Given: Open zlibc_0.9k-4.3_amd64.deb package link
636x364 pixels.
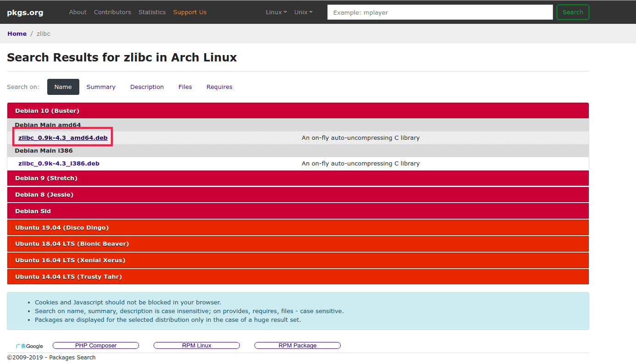Looking at the screenshot, I should (63, 138).
